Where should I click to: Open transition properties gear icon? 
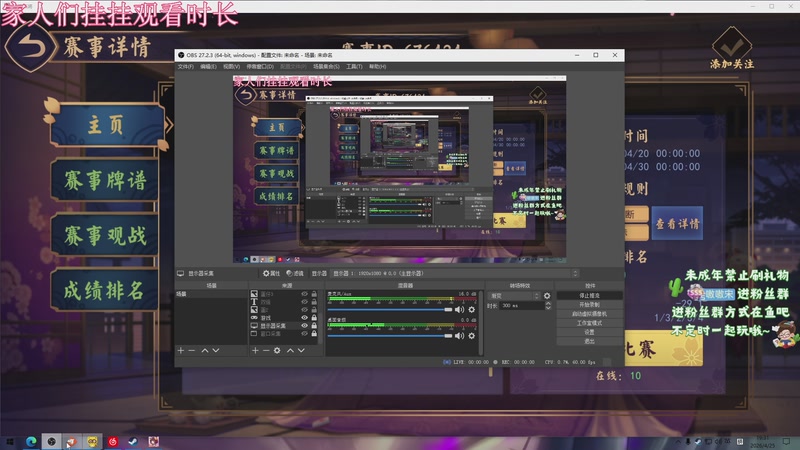pos(547,296)
